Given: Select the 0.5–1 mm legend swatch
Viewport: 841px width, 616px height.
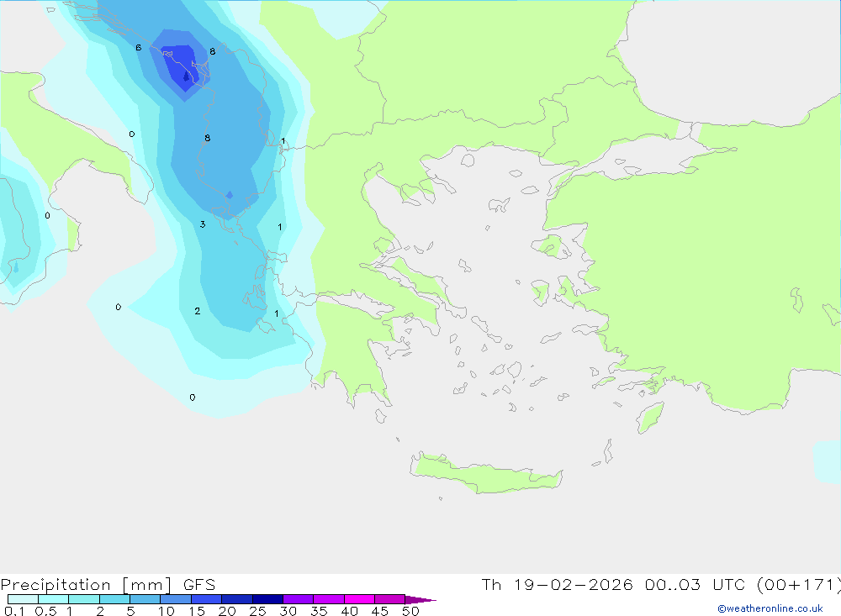Looking at the screenshot, I should click(54, 599).
